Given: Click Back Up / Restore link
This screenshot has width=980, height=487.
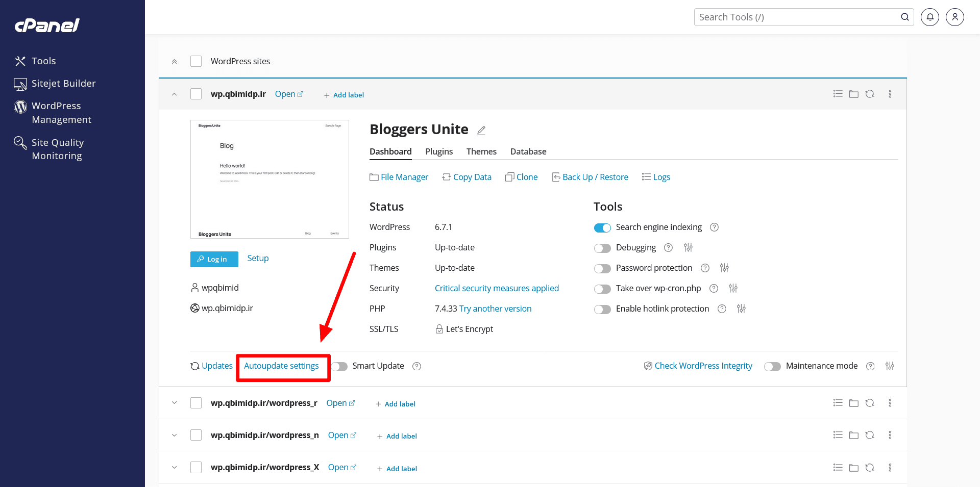Looking at the screenshot, I should 590,177.
